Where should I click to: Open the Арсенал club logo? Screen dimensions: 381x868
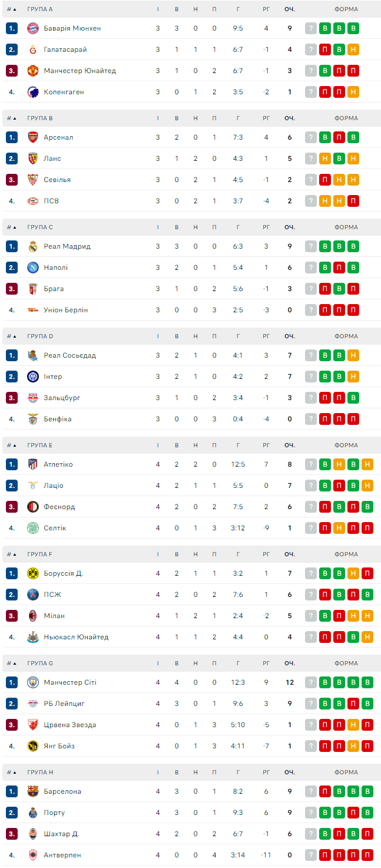tap(33, 137)
